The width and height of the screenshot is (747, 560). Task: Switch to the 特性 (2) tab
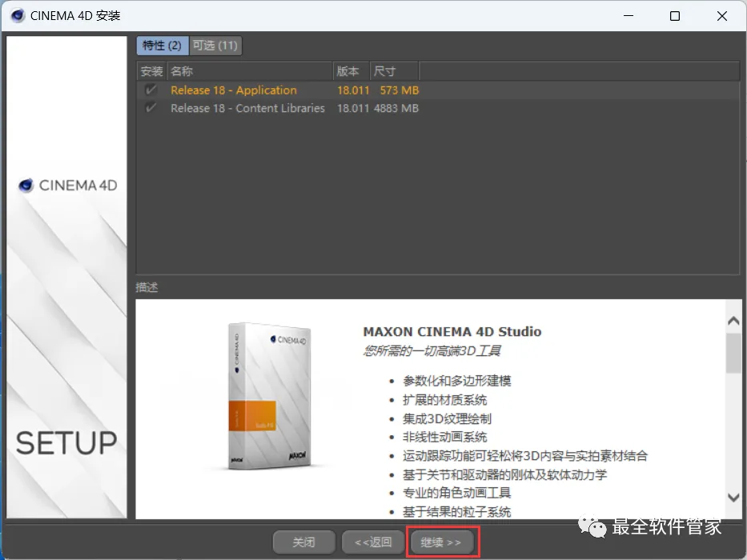pos(162,46)
